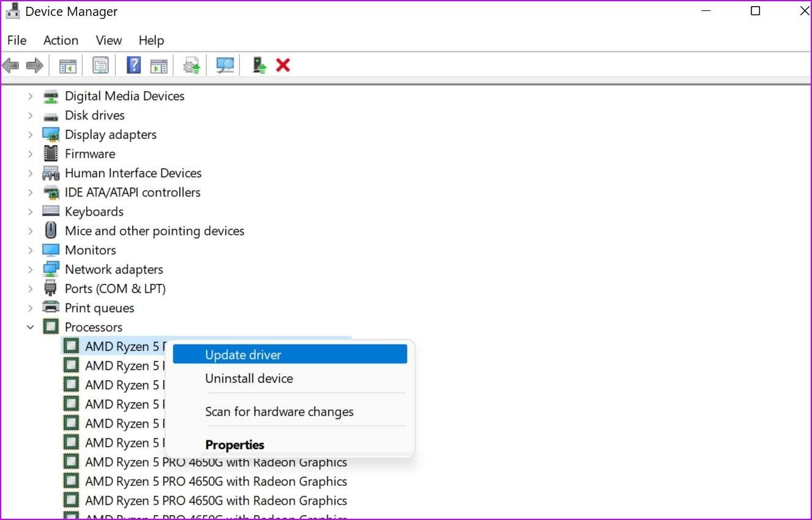This screenshot has width=812, height=520.
Task: Expand the Display adapters node
Action: point(30,135)
